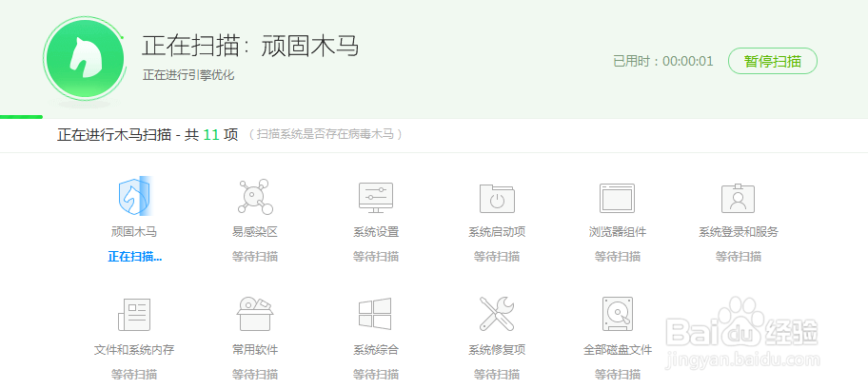
Task: Click the 系统修复项 label text
Action: 497,350
